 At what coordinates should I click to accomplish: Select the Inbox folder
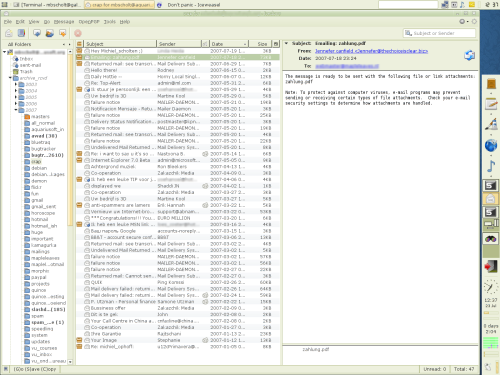[26, 59]
